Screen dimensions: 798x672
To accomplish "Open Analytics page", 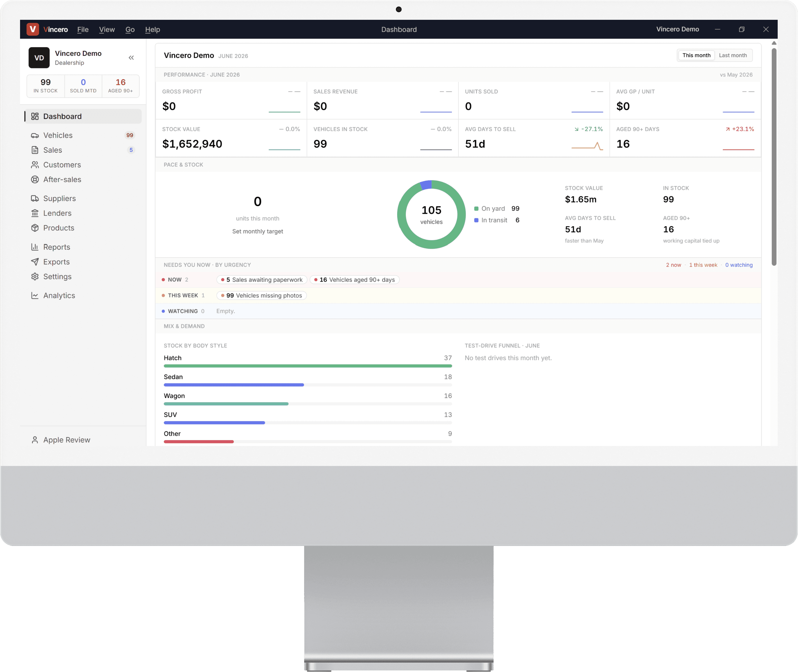I will click(x=83, y=295).
